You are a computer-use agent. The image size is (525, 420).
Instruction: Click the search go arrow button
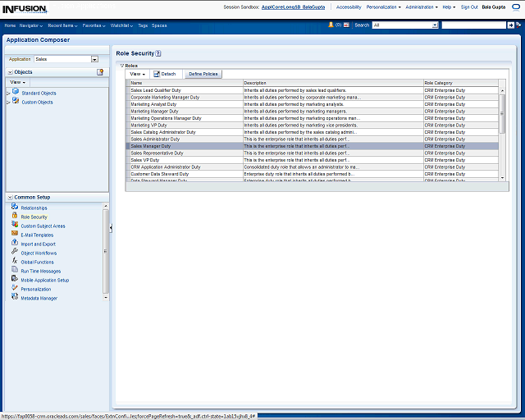tap(510, 25)
